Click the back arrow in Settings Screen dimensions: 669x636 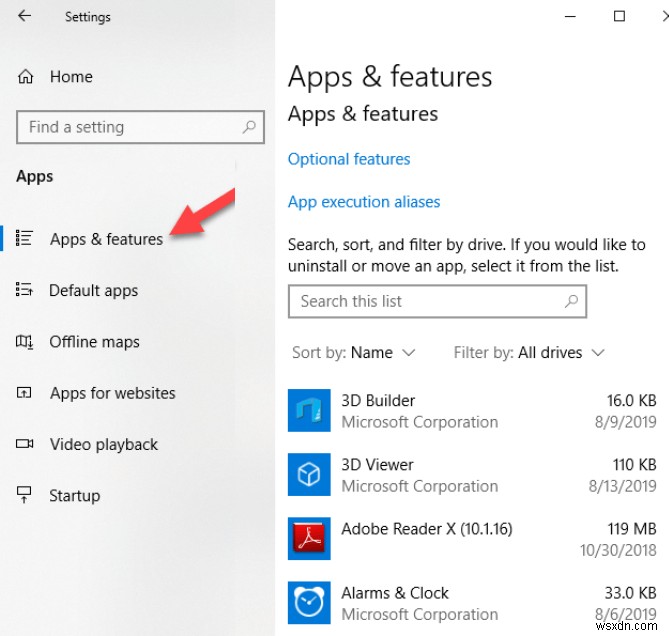24,16
